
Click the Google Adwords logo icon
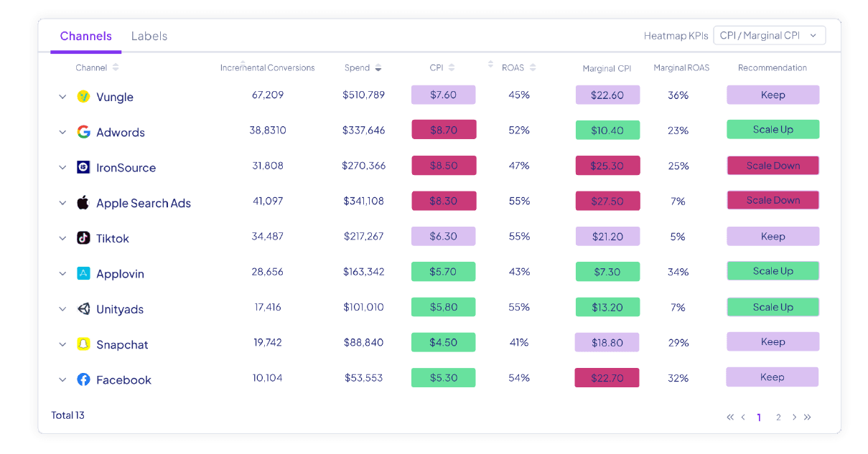pyautogui.click(x=83, y=132)
